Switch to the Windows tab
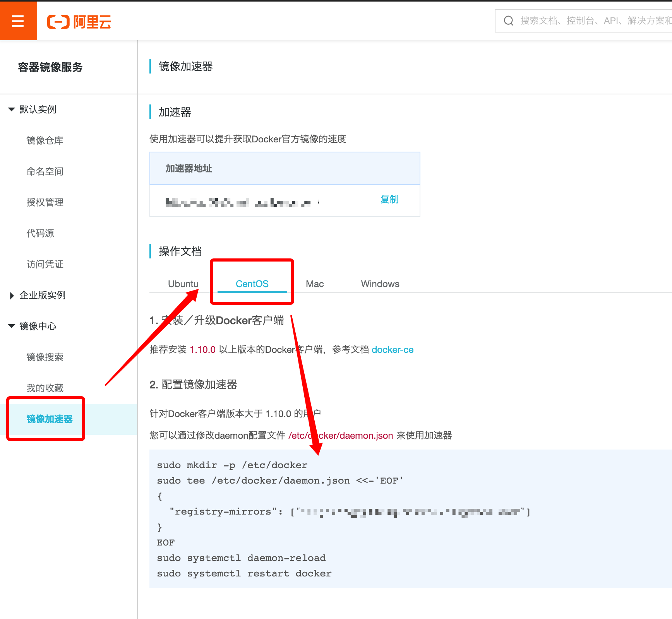 (x=380, y=284)
